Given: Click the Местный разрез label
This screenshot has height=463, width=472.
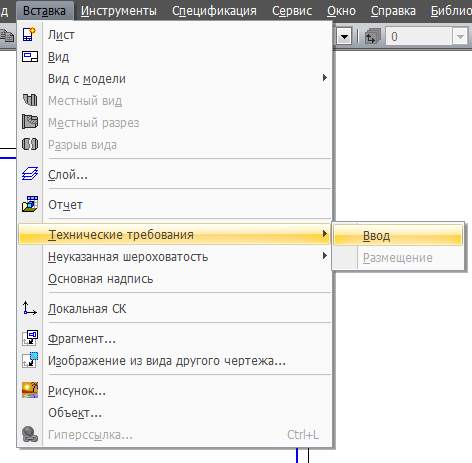Looking at the screenshot, I should tap(94, 123).
